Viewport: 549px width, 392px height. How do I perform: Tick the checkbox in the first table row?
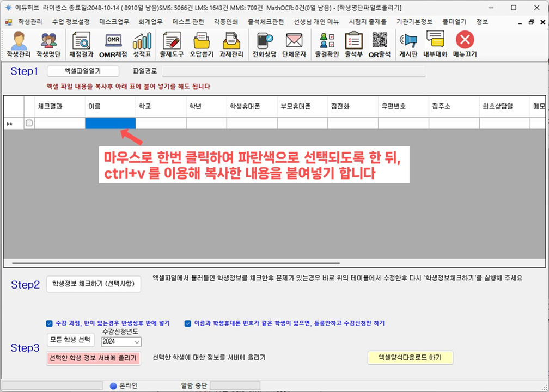pos(29,123)
